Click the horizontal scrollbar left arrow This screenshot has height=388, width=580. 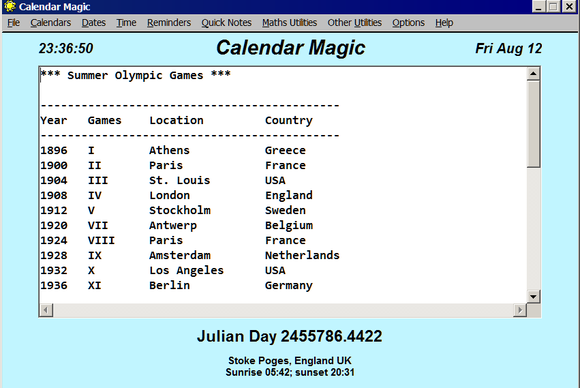pyautogui.click(x=46, y=310)
